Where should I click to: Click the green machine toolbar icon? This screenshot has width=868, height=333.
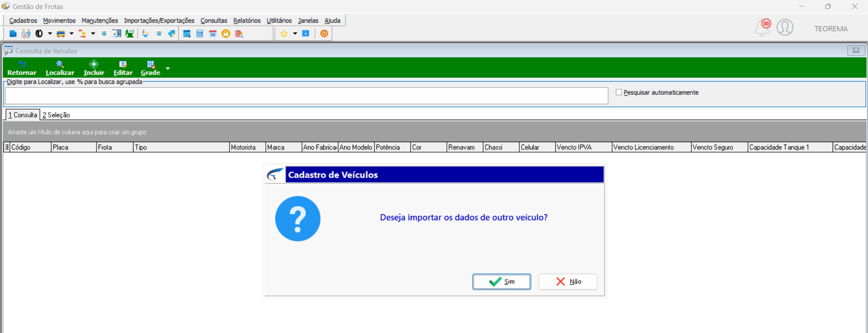point(129,34)
